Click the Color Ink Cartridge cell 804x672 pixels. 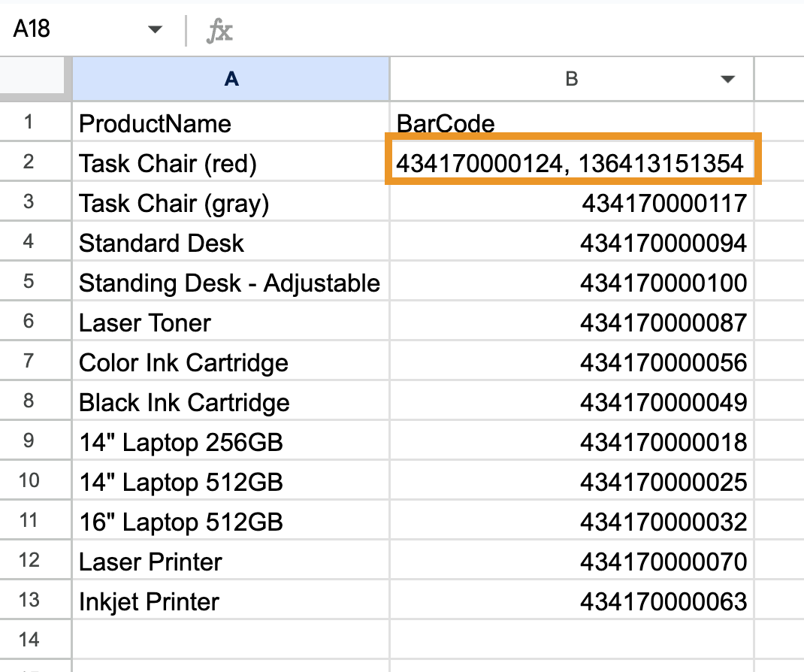(x=229, y=362)
